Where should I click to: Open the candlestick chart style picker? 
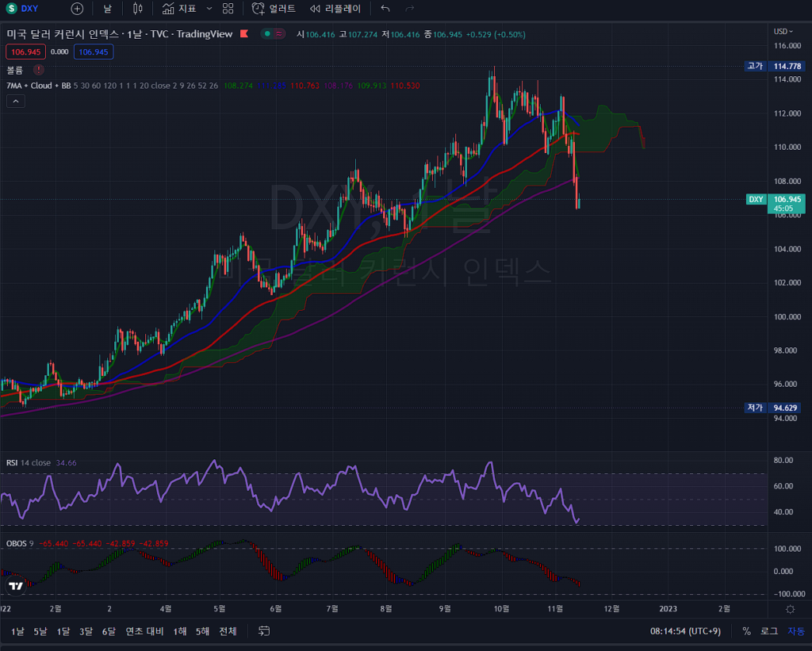[x=138, y=9]
